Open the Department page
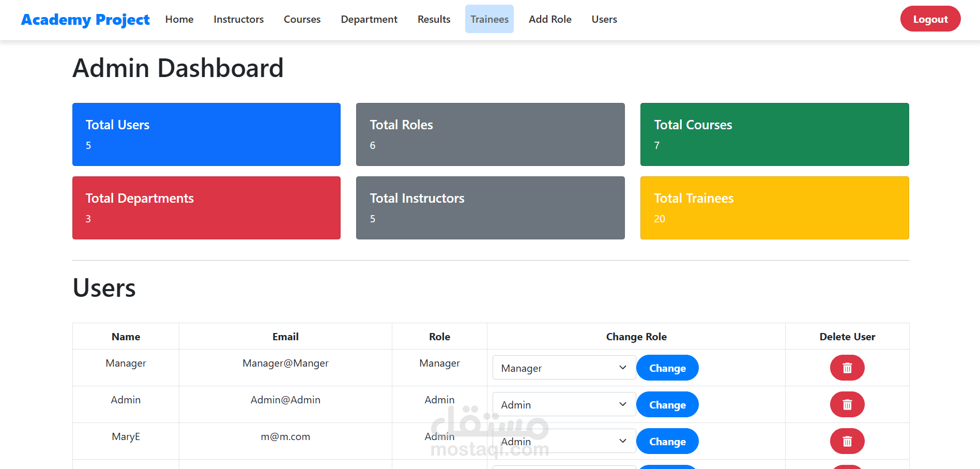 (x=369, y=19)
